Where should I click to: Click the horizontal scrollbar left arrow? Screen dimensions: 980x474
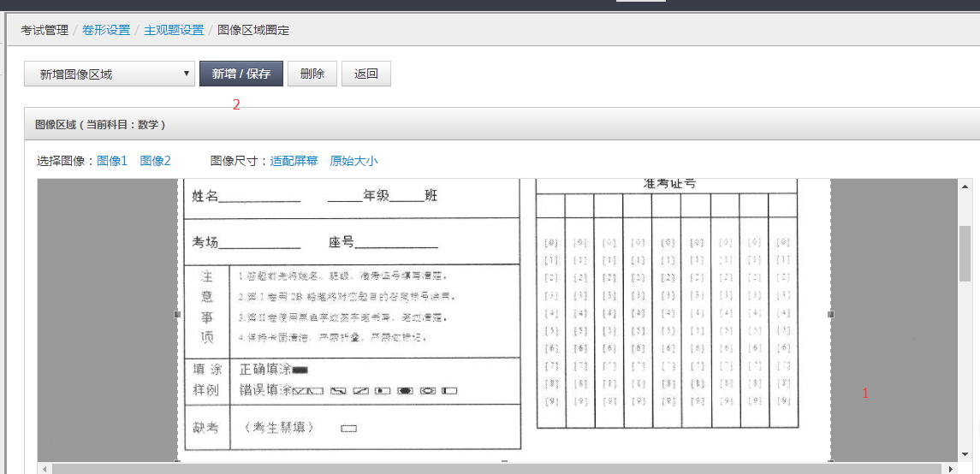coord(44,468)
